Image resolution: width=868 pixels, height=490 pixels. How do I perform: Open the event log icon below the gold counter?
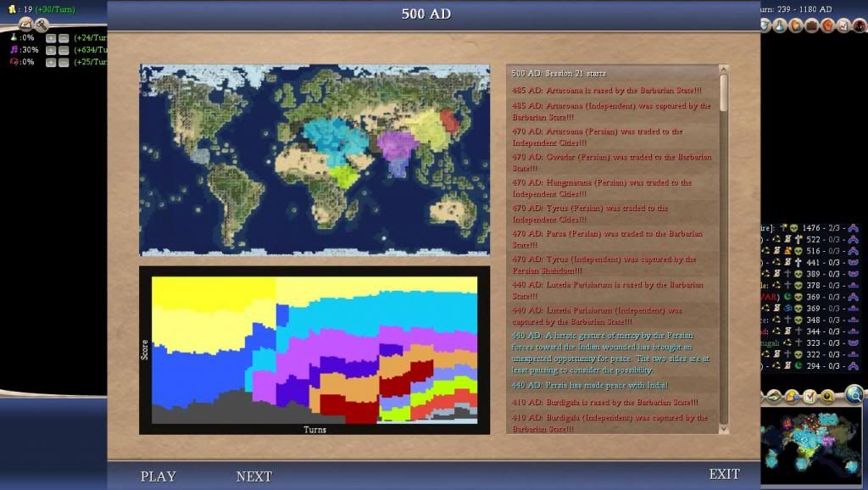[x=25, y=24]
